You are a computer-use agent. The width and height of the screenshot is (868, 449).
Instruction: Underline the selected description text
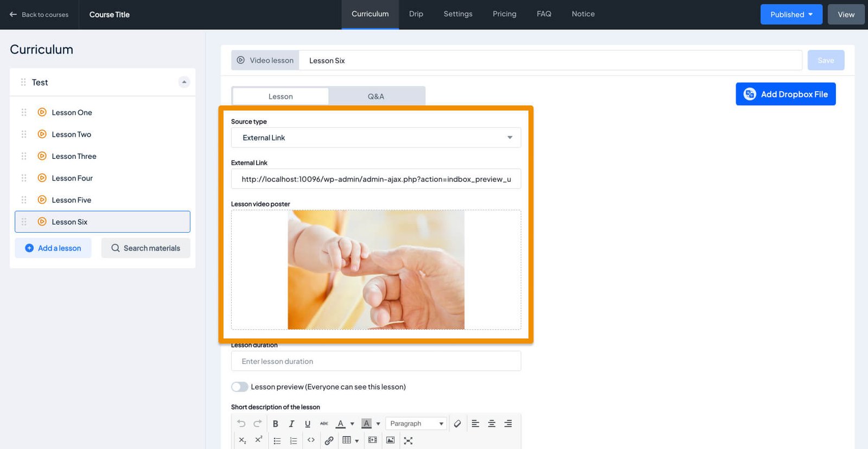coord(308,424)
